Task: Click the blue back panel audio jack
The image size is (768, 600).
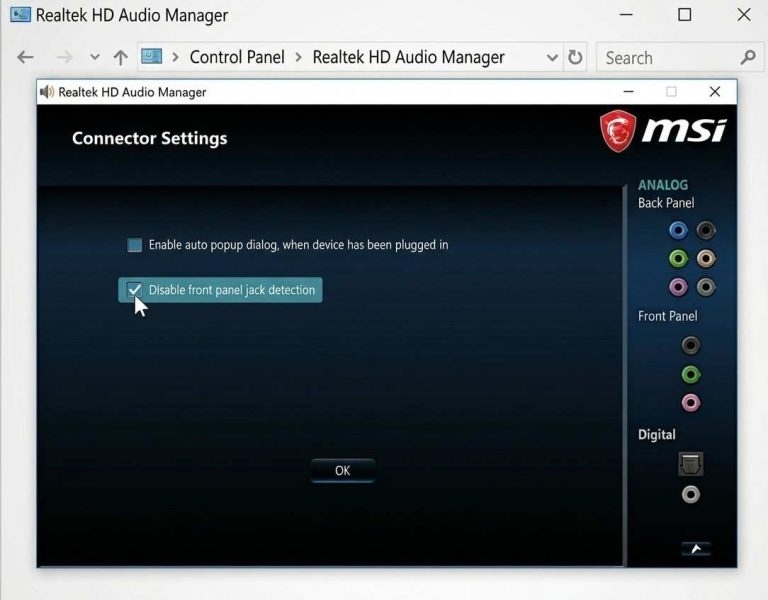Action: pyautogui.click(x=678, y=230)
